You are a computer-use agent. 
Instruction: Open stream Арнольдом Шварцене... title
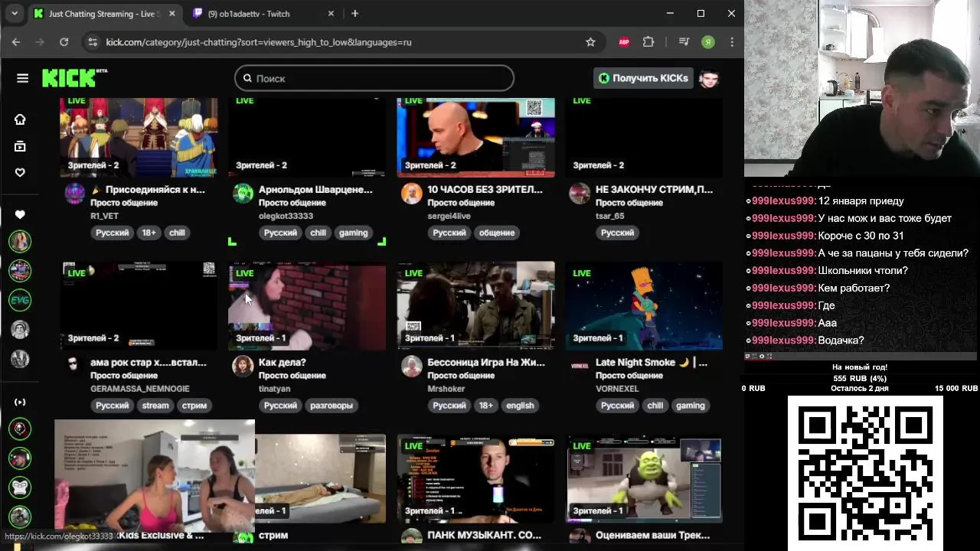click(x=315, y=189)
